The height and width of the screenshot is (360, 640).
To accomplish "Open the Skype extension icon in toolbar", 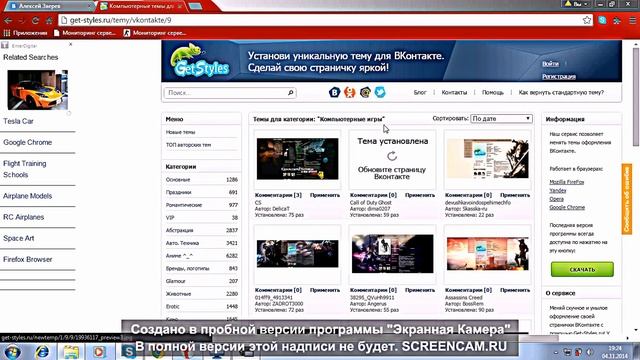I will (602, 20).
